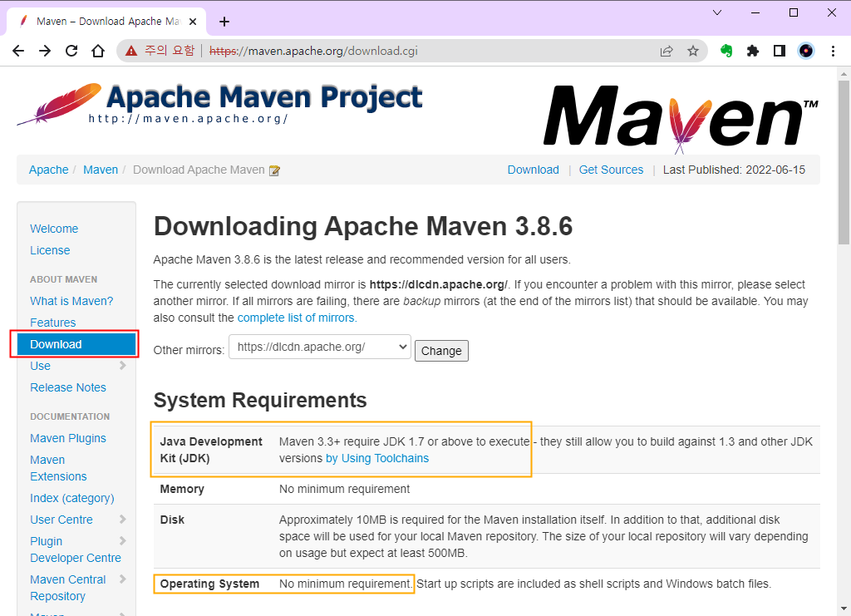The height and width of the screenshot is (616, 851).
Task: Click the Disk row label
Action: pyautogui.click(x=172, y=520)
